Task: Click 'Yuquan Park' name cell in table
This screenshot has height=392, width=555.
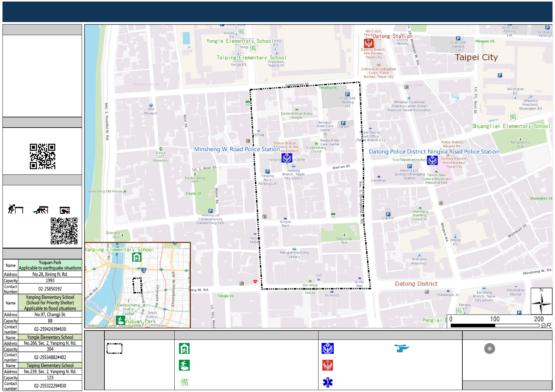Action: [50, 265]
